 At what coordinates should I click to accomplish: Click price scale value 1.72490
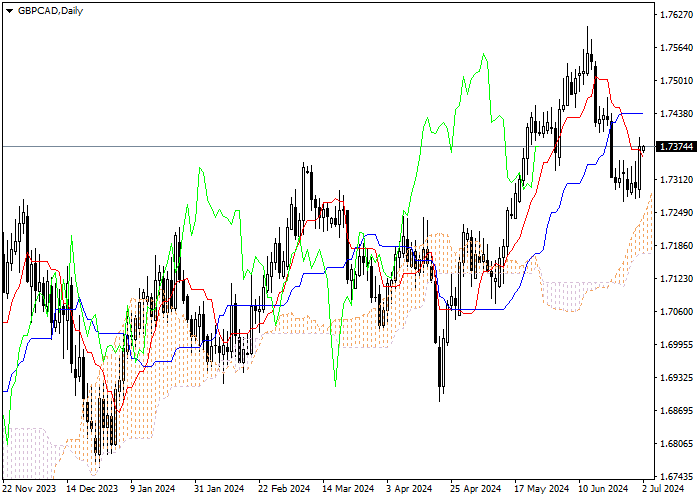[677, 212]
